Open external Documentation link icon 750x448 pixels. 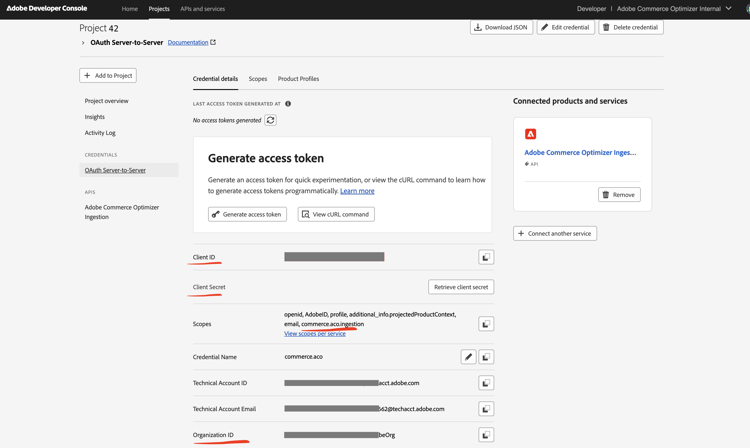click(213, 42)
